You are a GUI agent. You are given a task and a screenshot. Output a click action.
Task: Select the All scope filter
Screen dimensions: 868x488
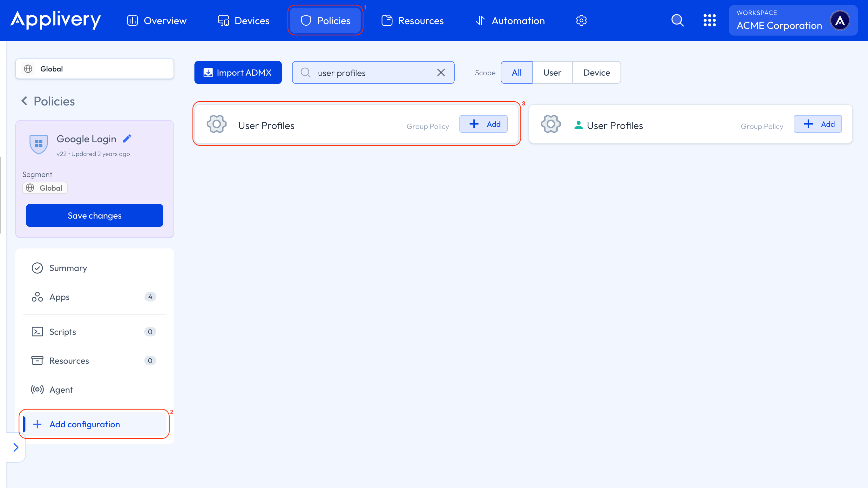click(517, 72)
